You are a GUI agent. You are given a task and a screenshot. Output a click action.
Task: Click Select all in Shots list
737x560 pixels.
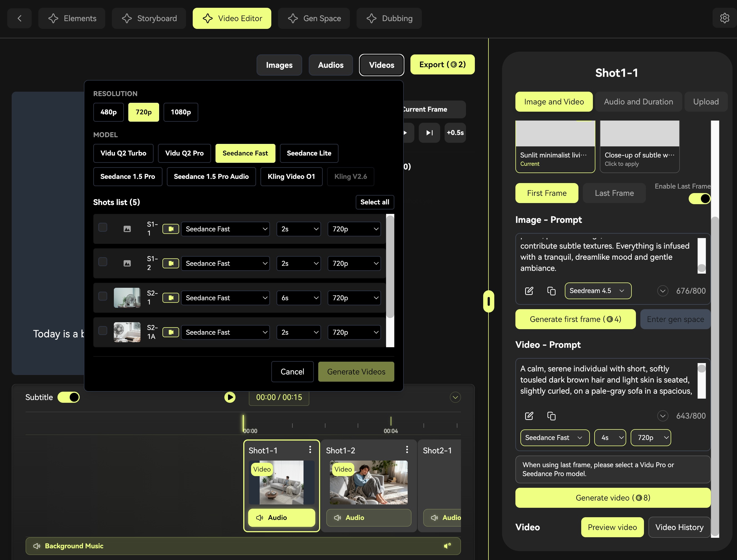[375, 202]
